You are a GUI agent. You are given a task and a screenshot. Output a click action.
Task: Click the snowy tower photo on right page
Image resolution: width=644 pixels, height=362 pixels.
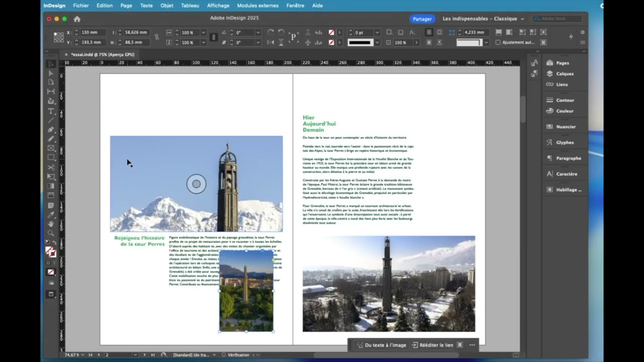[388, 284]
